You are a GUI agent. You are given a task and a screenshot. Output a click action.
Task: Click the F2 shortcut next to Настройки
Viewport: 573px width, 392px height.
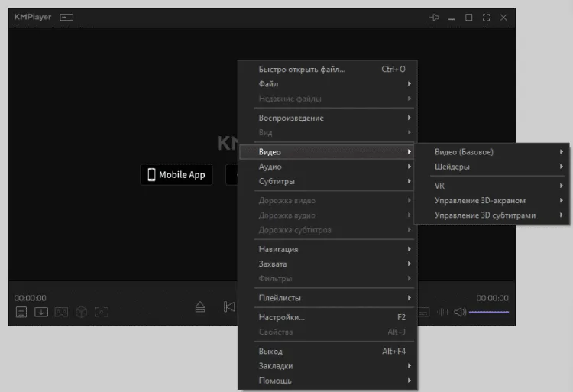(x=401, y=317)
